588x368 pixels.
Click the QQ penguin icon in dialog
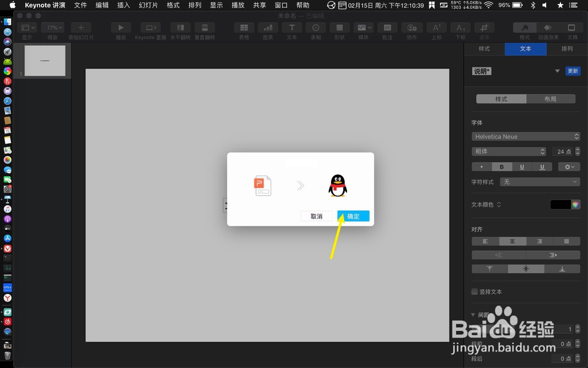[338, 185]
